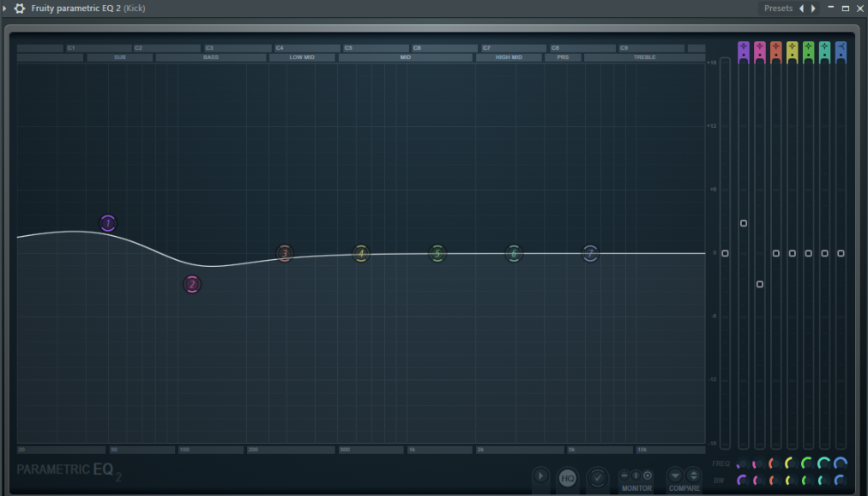Screen dimensions: 868x496
Task: Toggle the HQ high-quality mode button
Action: click(x=568, y=478)
